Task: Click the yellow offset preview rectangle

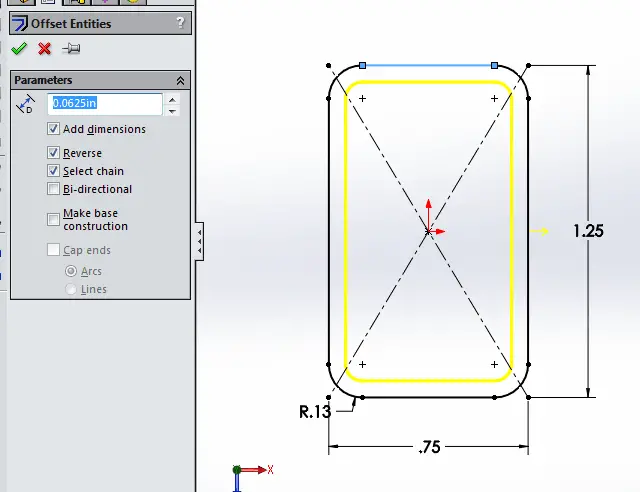Action: point(429,82)
